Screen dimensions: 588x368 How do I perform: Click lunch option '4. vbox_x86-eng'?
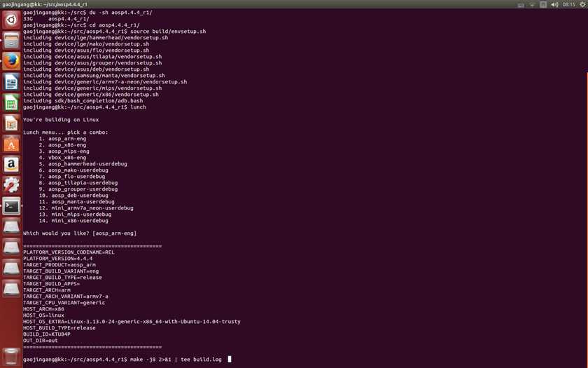point(62,158)
